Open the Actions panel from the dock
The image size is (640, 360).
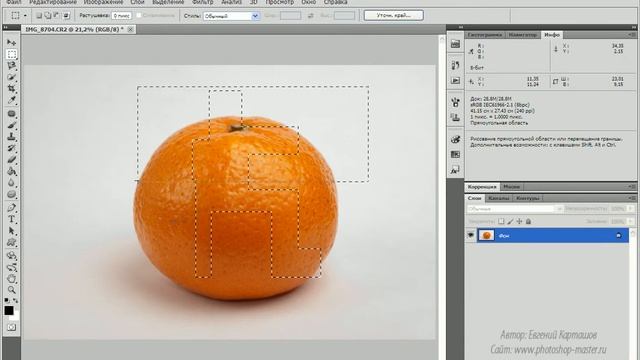click(x=456, y=80)
